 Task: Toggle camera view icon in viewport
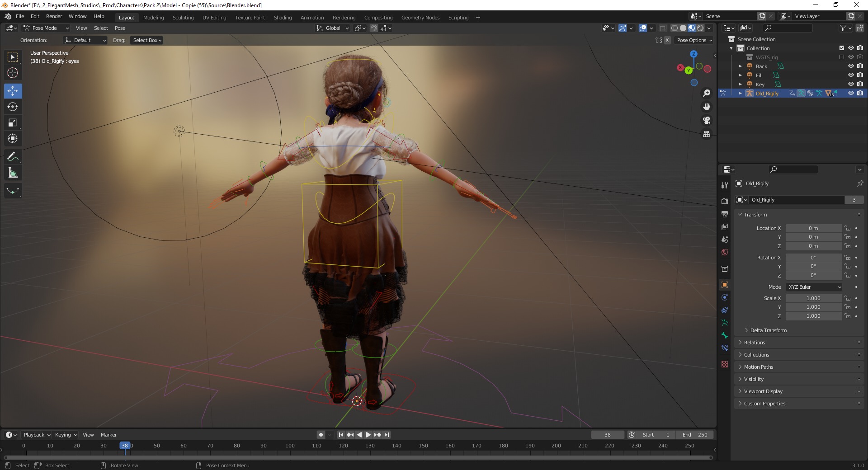707,120
